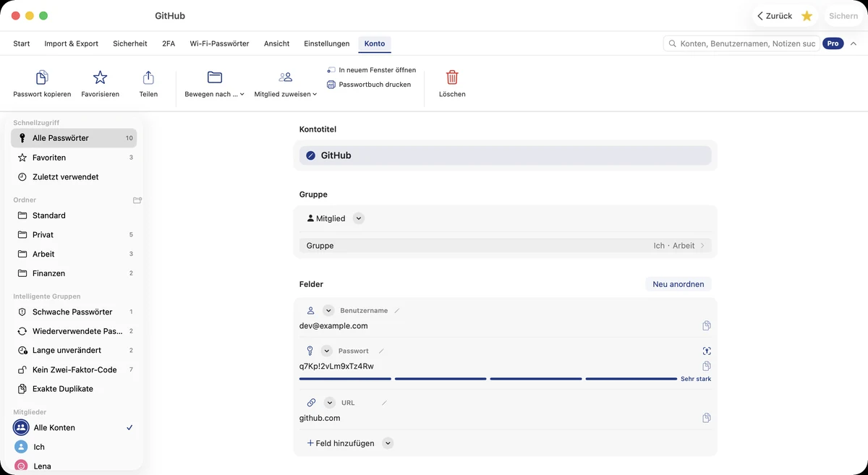Copy the Benutzername value dev@example.com

(707, 326)
